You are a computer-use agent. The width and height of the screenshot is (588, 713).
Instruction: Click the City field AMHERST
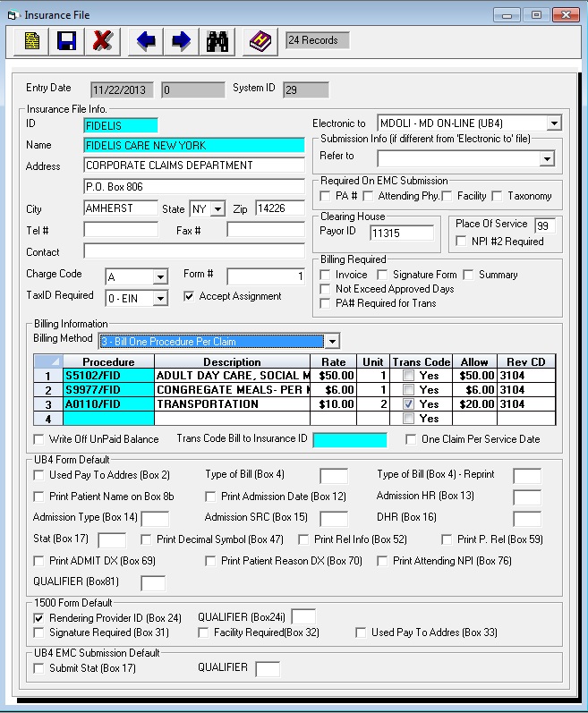tap(121, 208)
